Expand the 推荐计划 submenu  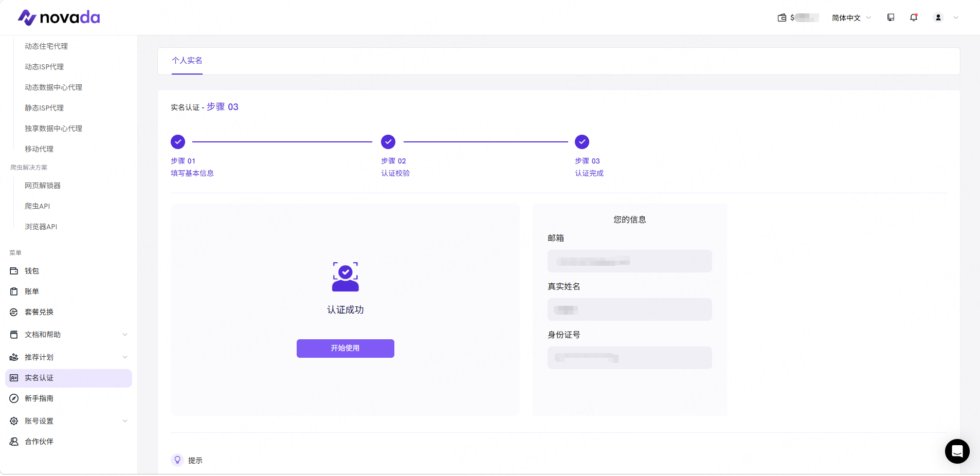pyautogui.click(x=68, y=357)
